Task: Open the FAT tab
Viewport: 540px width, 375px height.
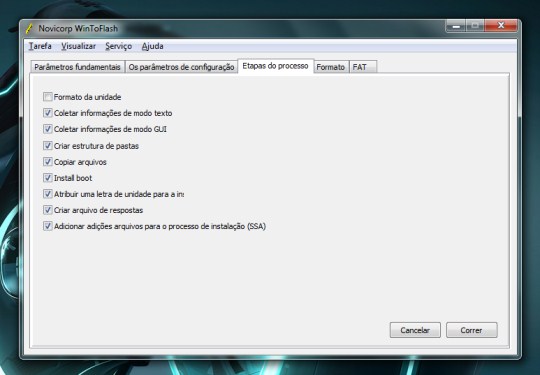Action: pyautogui.click(x=363, y=67)
